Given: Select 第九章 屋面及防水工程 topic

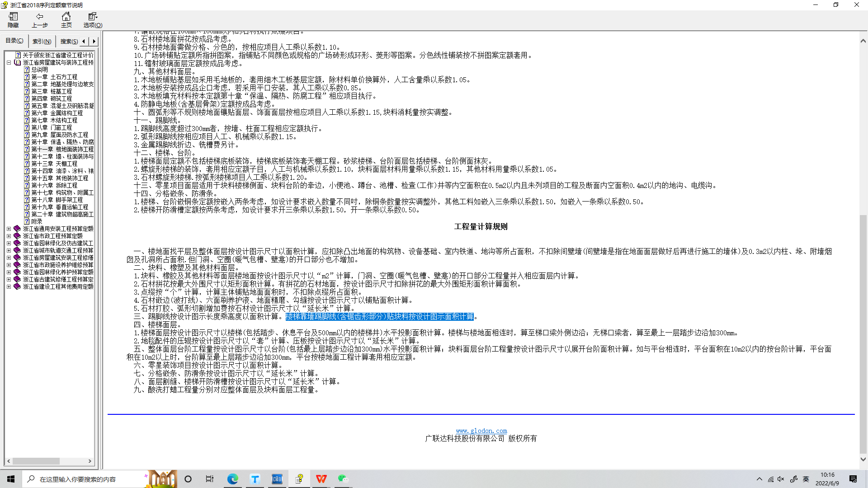Looking at the screenshot, I should (x=60, y=135).
